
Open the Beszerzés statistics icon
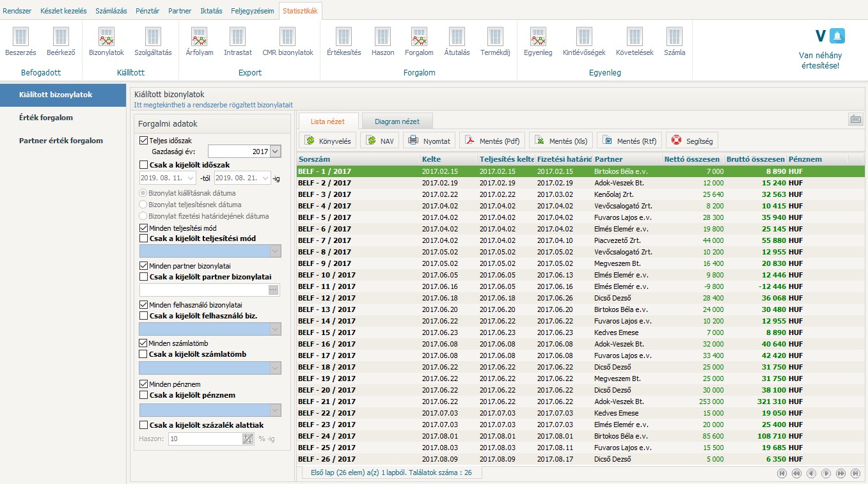point(20,37)
